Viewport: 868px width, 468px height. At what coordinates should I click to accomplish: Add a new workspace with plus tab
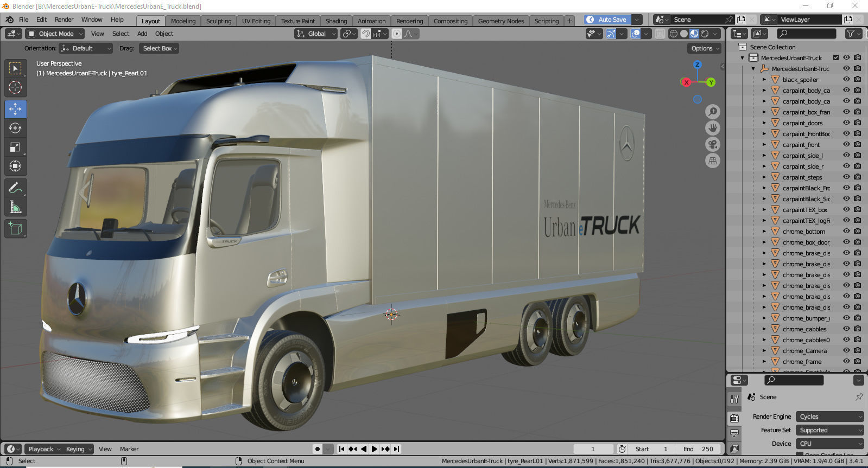pos(569,21)
